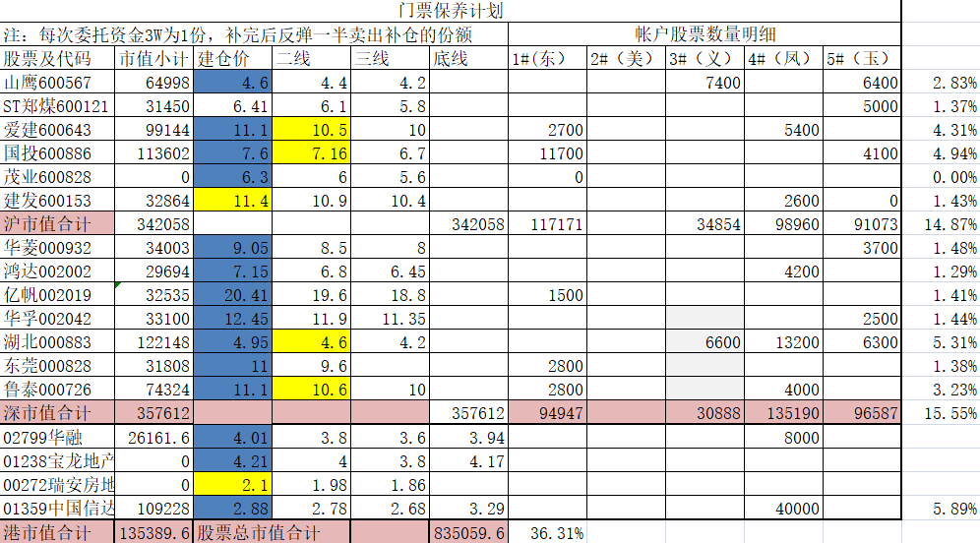Click the stock cell 01359中国信达
The image size is (980, 543).
point(57,509)
